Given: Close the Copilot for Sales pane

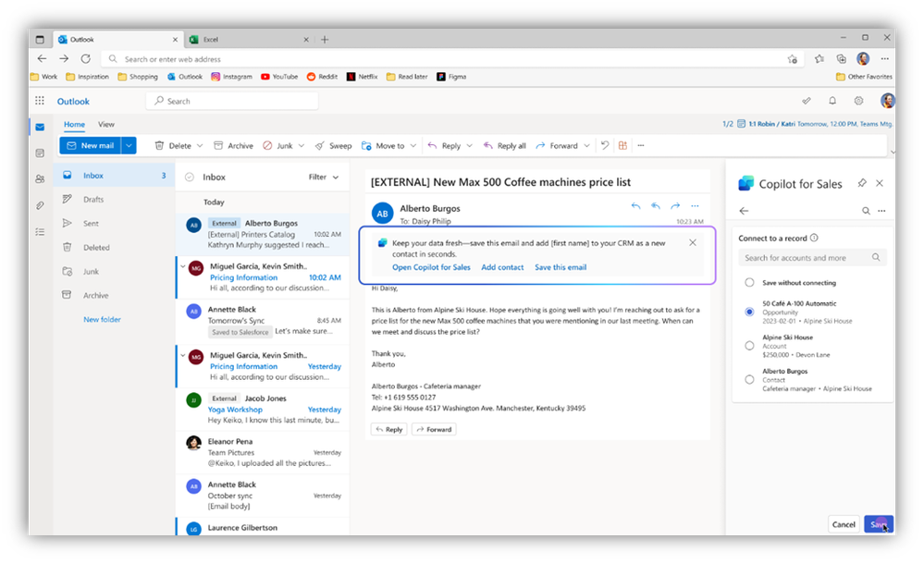Looking at the screenshot, I should [x=880, y=183].
